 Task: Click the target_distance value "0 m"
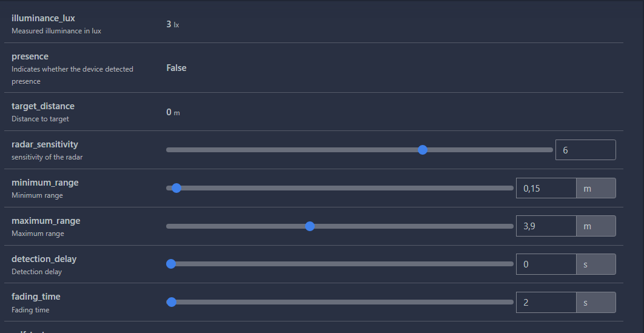(173, 112)
